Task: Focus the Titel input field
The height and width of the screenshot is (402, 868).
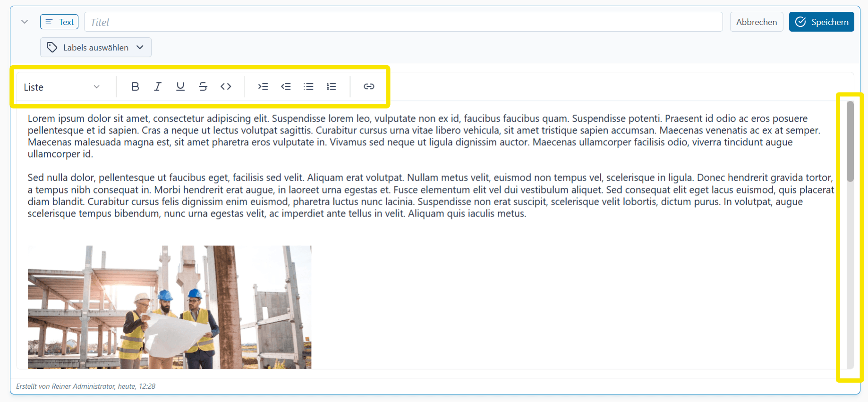Action: point(403,22)
